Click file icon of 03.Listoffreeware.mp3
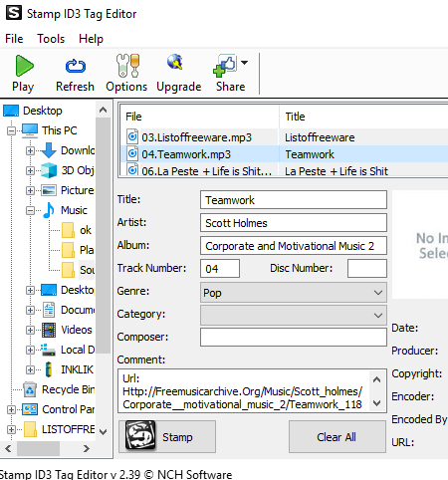This screenshot has width=448, height=480. [132, 136]
